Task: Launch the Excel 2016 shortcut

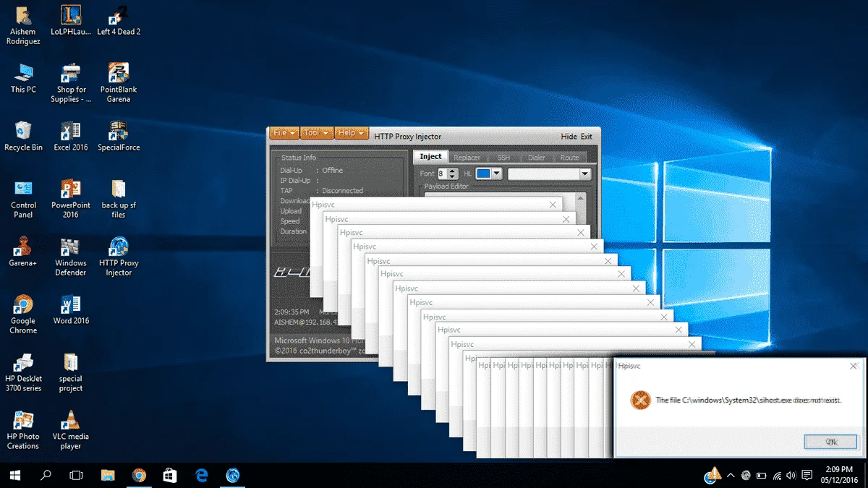Action: (71, 136)
